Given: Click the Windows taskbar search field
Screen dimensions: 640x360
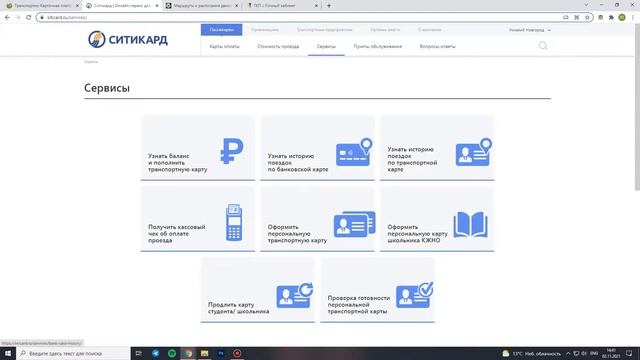Looking at the screenshot, I should (73, 353).
